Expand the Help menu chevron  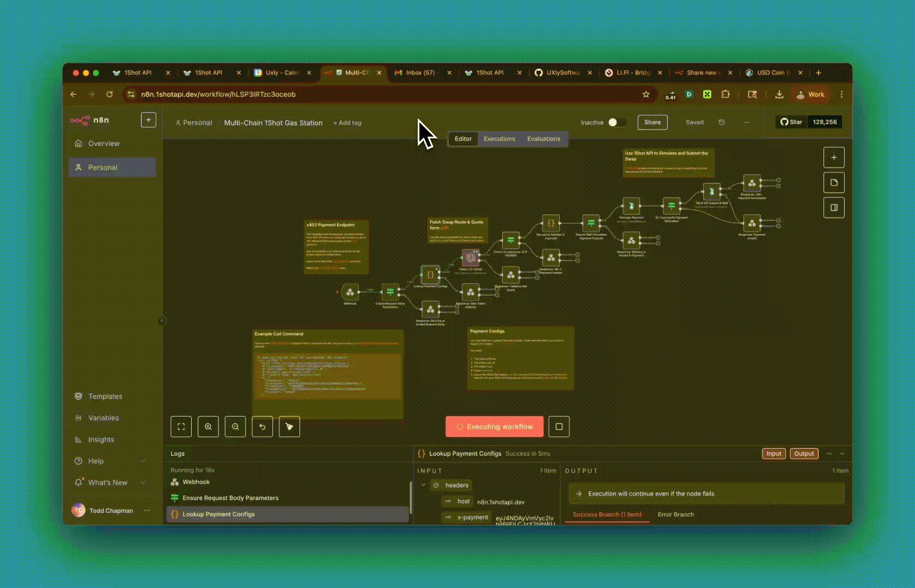[x=143, y=461]
